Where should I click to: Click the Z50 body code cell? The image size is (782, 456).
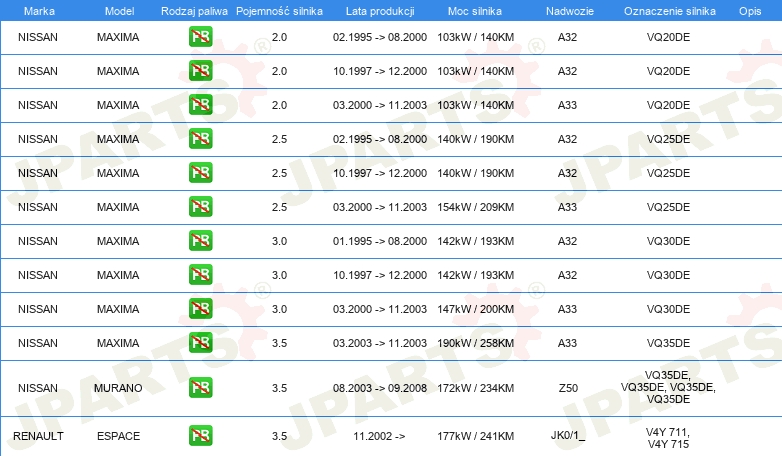pyautogui.click(x=568, y=388)
